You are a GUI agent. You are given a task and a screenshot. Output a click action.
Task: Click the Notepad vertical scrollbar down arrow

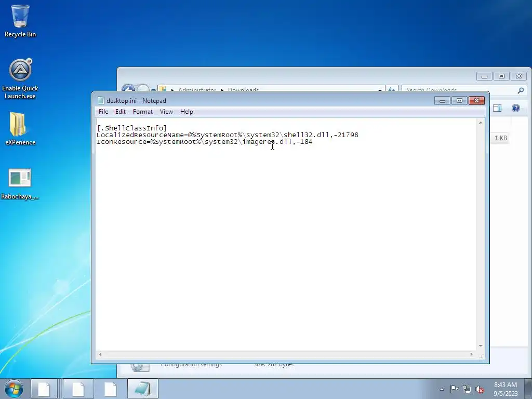(x=481, y=345)
